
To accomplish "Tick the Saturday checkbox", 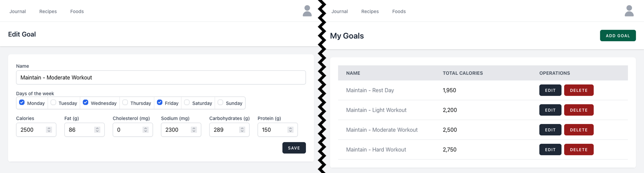I will [x=187, y=103].
